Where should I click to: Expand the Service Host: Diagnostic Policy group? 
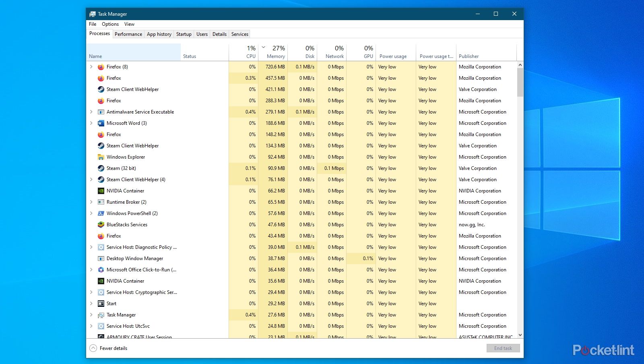[91, 247]
